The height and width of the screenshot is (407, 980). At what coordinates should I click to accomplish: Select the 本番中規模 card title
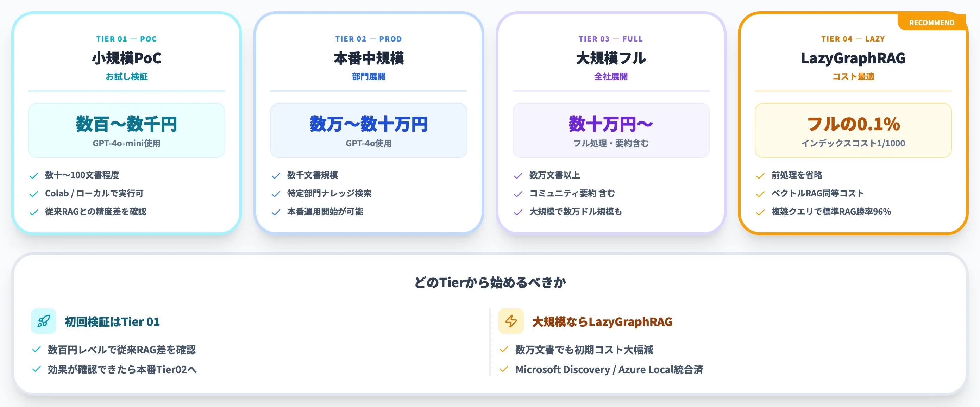coord(369,58)
